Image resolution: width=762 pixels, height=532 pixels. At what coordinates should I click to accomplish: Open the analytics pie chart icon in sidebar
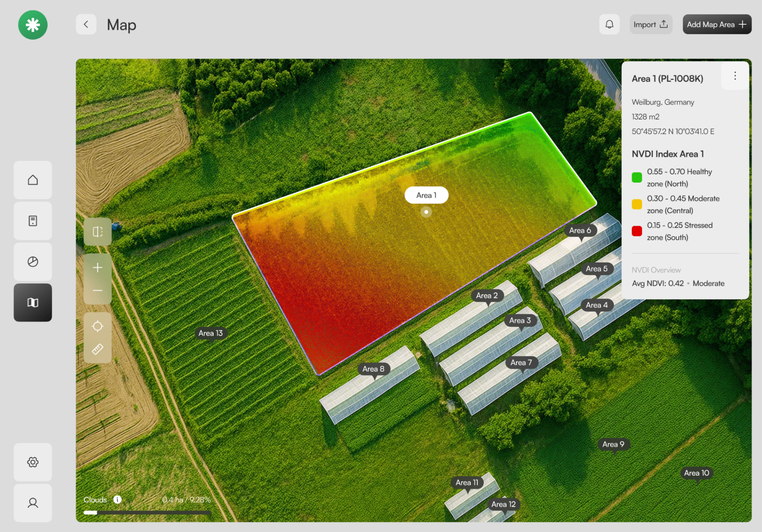[33, 262]
